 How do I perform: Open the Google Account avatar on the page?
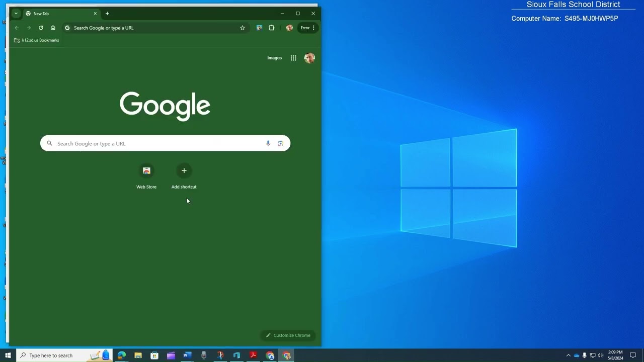[x=309, y=58]
